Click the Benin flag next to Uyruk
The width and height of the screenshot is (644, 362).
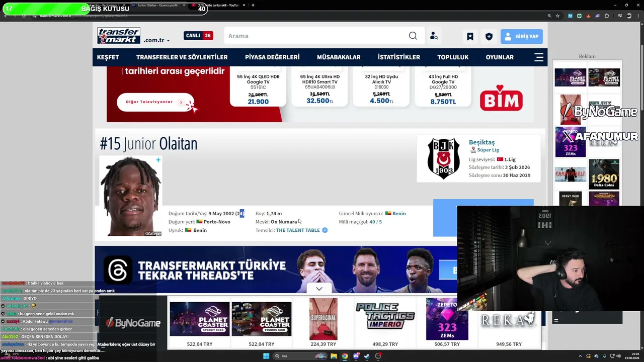(188, 230)
